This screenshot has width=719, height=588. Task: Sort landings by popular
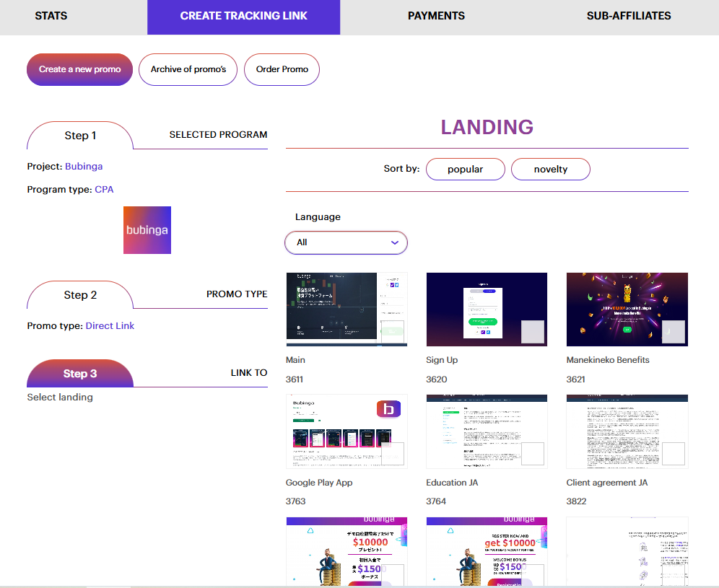tap(466, 169)
